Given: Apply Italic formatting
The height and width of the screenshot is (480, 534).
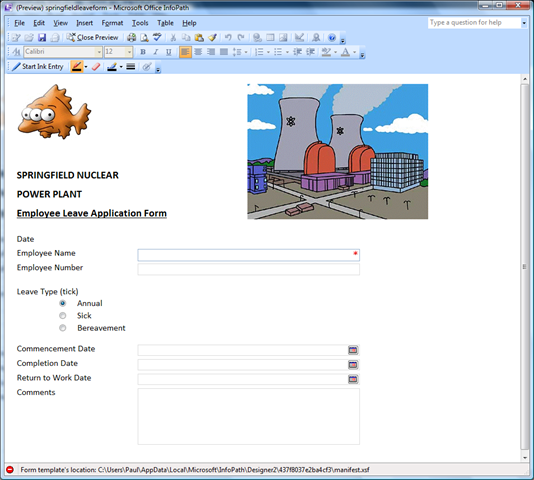Looking at the screenshot, I should pyautogui.click(x=156, y=52).
